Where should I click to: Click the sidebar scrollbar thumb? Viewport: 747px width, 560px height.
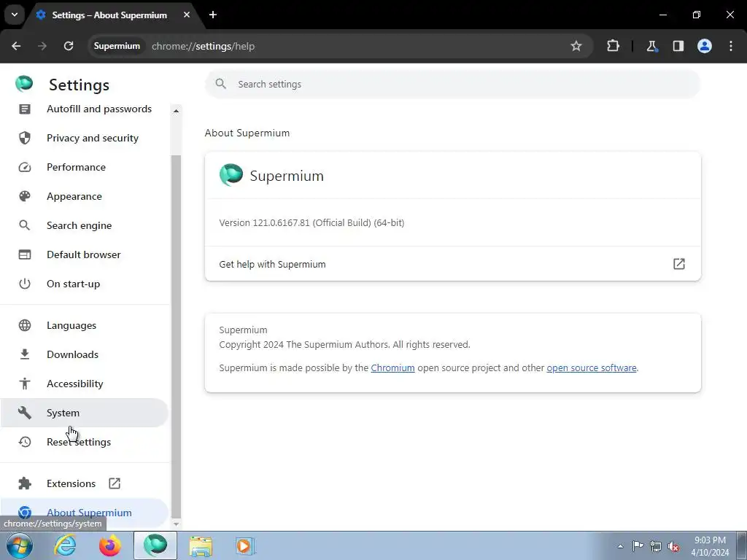(x=176, y=335)
